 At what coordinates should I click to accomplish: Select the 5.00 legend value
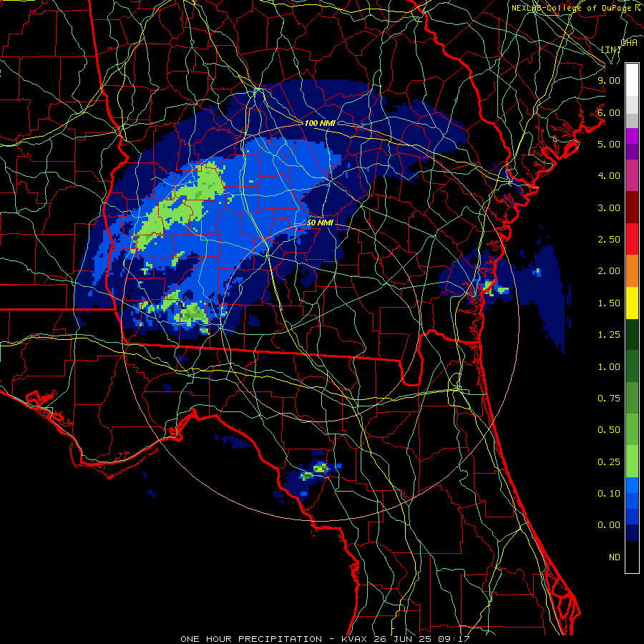(x=609, y=144)
